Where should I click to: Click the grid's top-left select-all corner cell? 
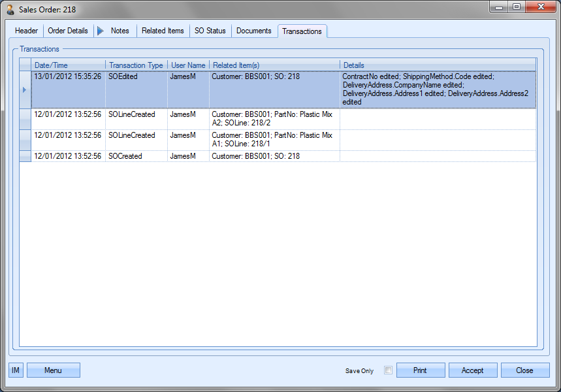pos(25,65)
